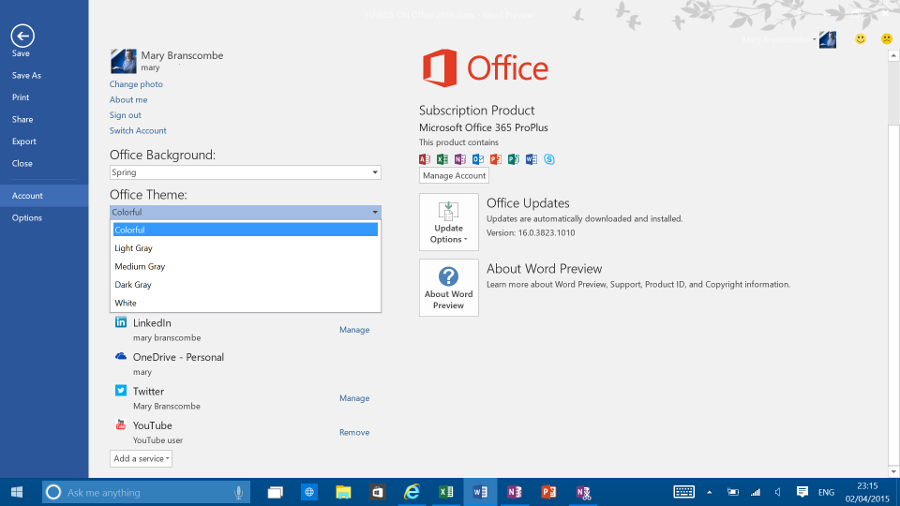Screen dimensions: 900x506
Task: Click the Access icon in product list
Action: pyautogui.click(x=425, y=159)
